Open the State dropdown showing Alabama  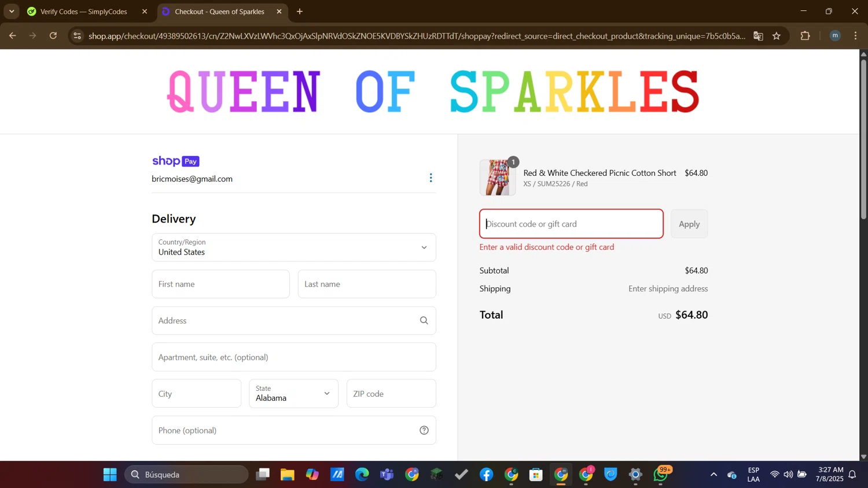point(294,394)
